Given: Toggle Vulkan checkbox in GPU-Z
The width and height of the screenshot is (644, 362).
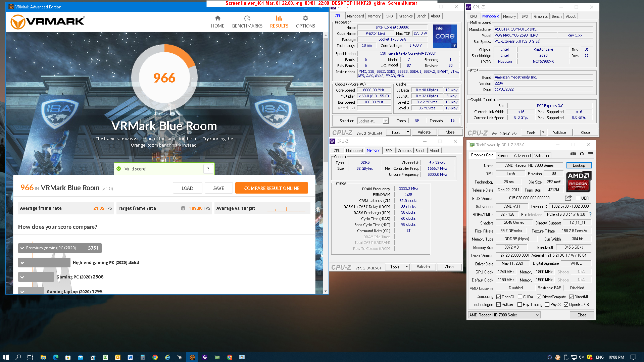Looking at the screenshot, I should (499, 304).
